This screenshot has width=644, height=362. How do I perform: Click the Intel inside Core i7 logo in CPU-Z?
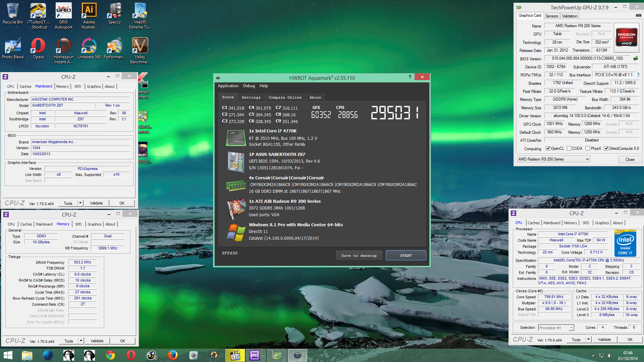click(x=625, y=243)
